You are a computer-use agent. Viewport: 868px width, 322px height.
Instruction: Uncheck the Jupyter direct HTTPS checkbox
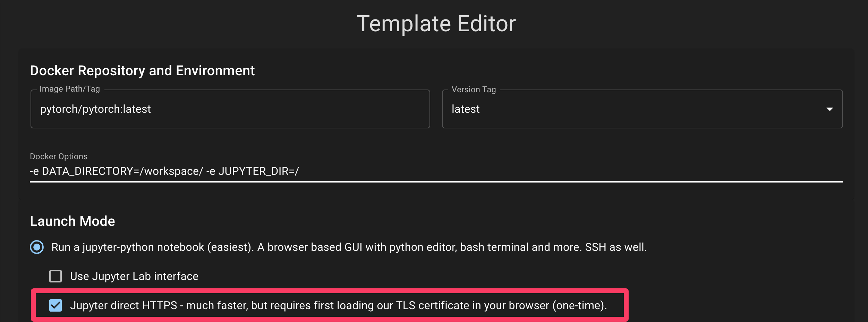56,305
